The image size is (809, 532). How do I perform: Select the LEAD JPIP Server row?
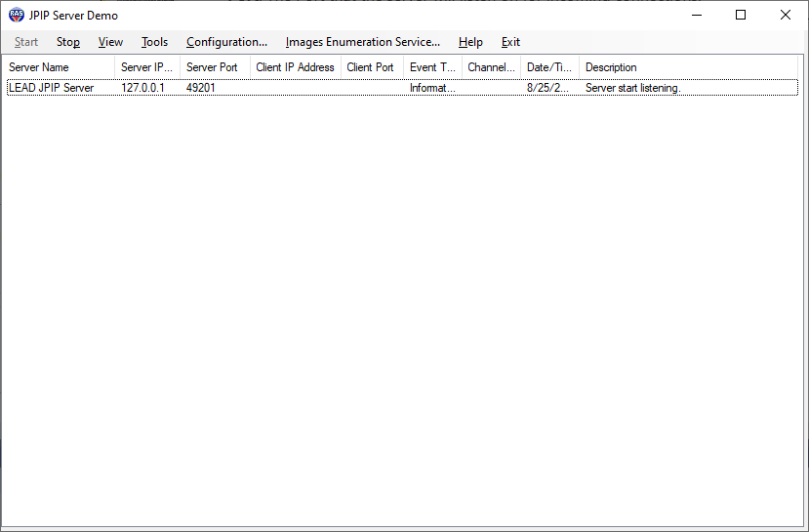coord(402,88)
